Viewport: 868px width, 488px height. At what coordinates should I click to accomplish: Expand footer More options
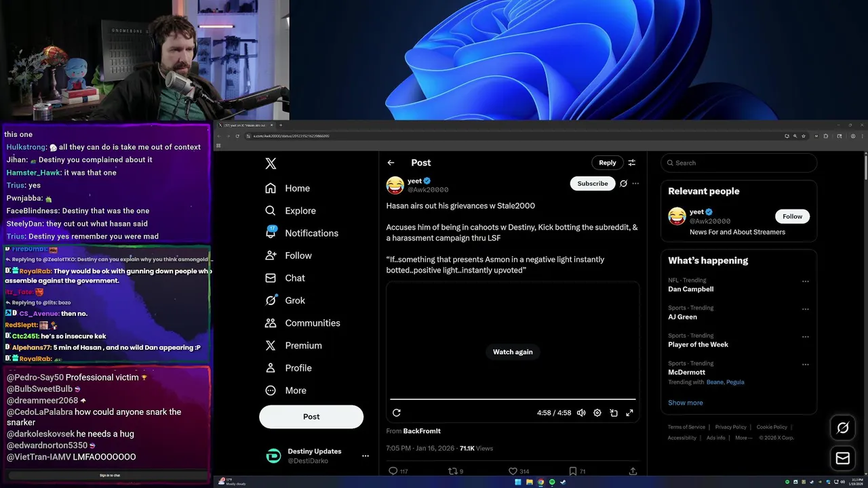744,438
